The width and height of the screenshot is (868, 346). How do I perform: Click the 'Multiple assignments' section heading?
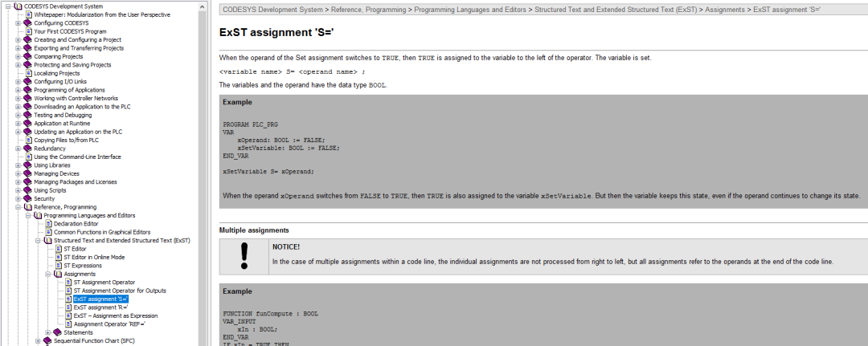click(x=253, y=230)
